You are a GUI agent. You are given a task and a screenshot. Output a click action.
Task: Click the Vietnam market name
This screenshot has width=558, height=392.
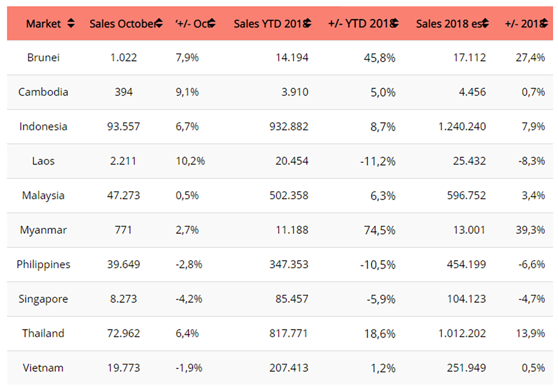point(43,368)
